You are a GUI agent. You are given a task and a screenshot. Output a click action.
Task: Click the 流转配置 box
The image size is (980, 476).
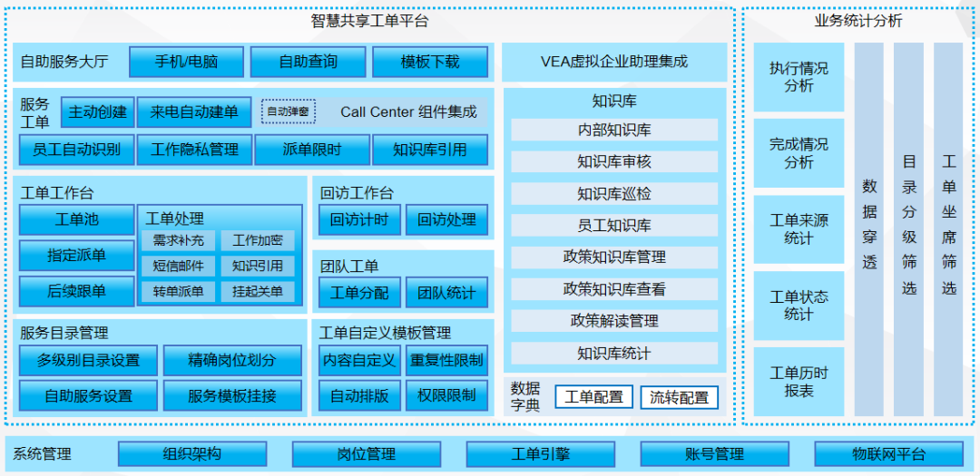point(680,397)
